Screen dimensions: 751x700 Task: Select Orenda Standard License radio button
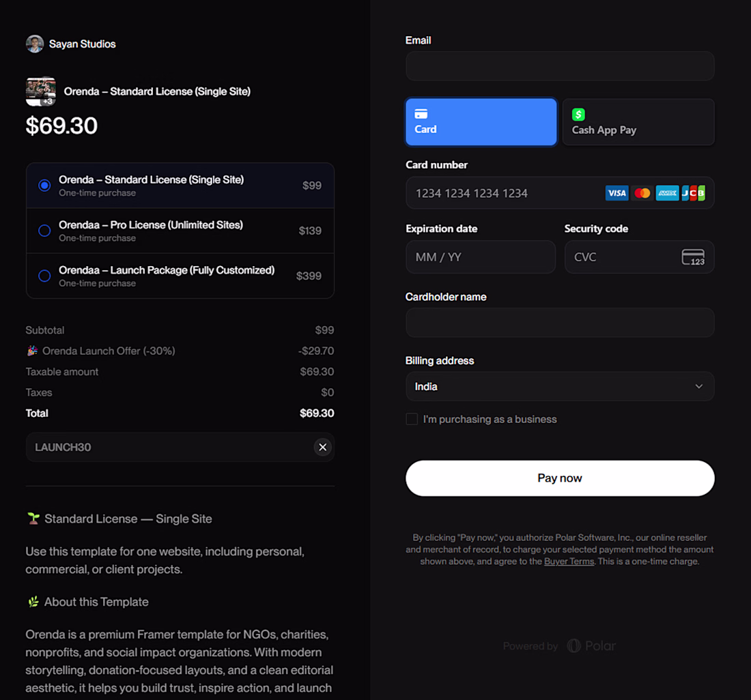(44, 185)
